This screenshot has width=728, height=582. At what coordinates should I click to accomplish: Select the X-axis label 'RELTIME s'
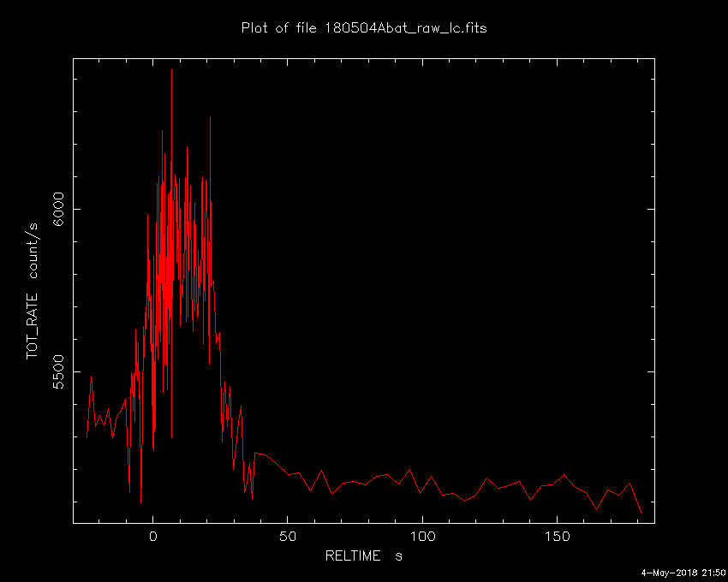(x=363, y=555)
